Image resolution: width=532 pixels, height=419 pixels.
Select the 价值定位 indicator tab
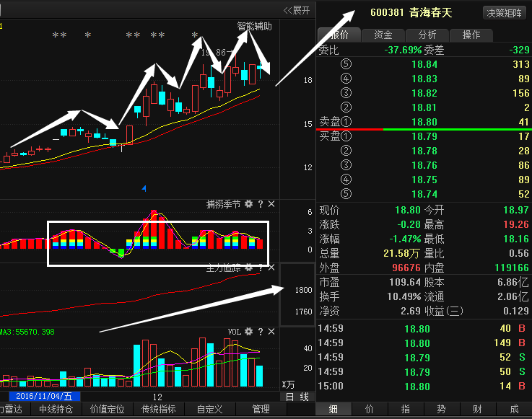click(107, 410)
